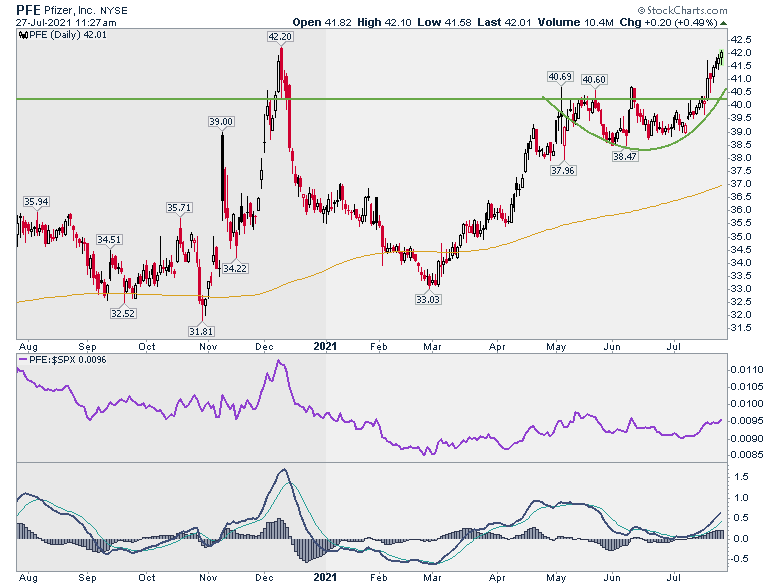The image size is (780, 586).
Task: Click the 35.94 price label
Action: click(36, 202)
